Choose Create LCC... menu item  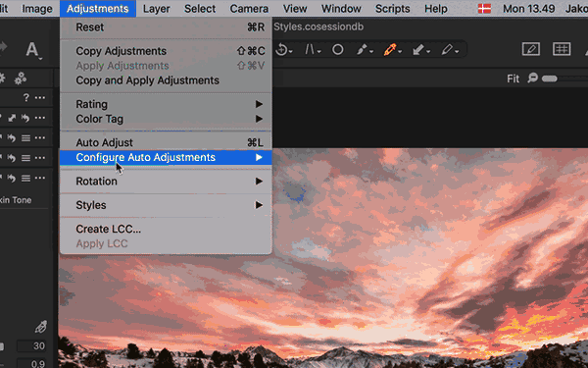click(x=166, y=229)
